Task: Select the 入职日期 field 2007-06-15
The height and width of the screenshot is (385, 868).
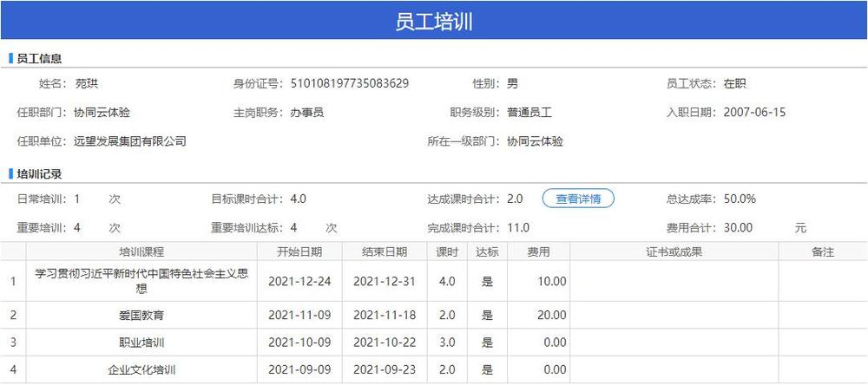Action: click(x=754, y=113)
